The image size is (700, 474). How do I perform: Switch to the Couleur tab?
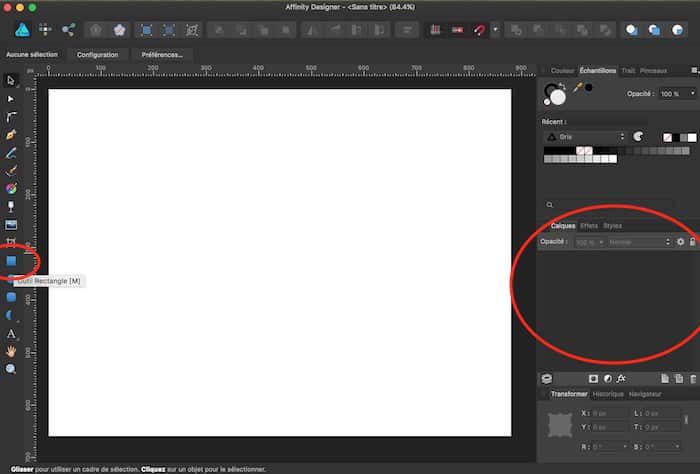tap(562, 71)
